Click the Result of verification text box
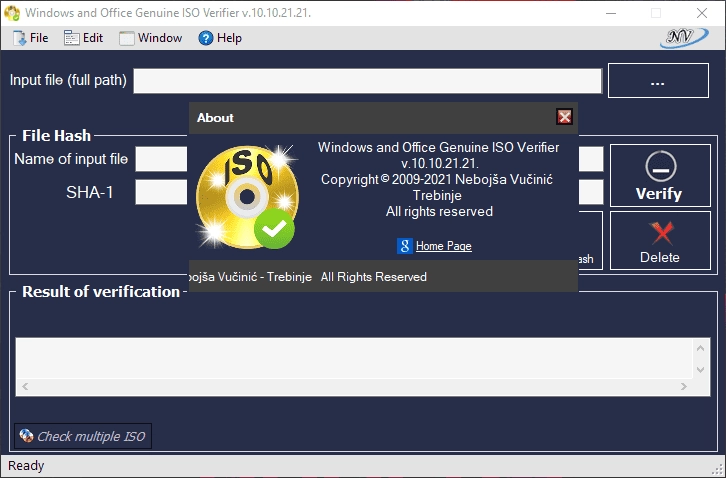Viewport: 726px width, 478px height. pos(354,358)
